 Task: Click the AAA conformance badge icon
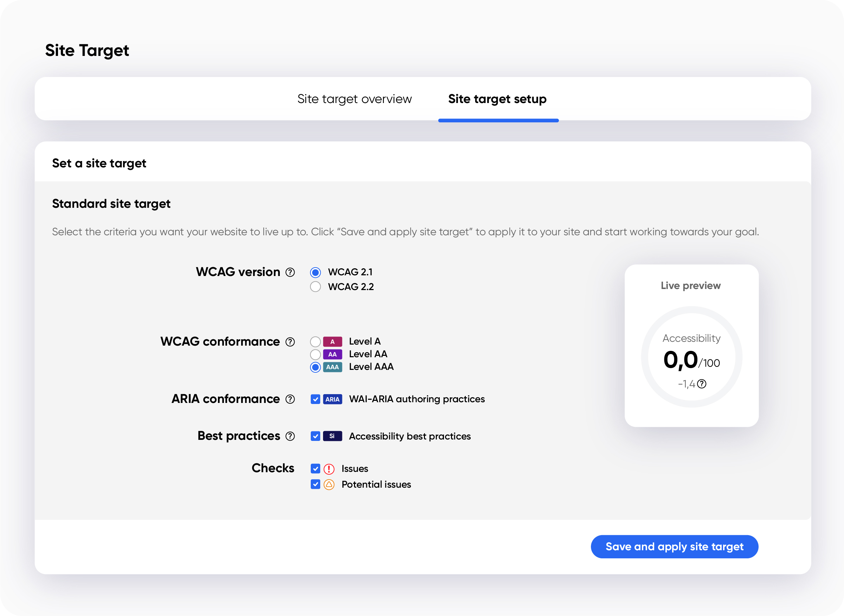(x=333, y=367)
